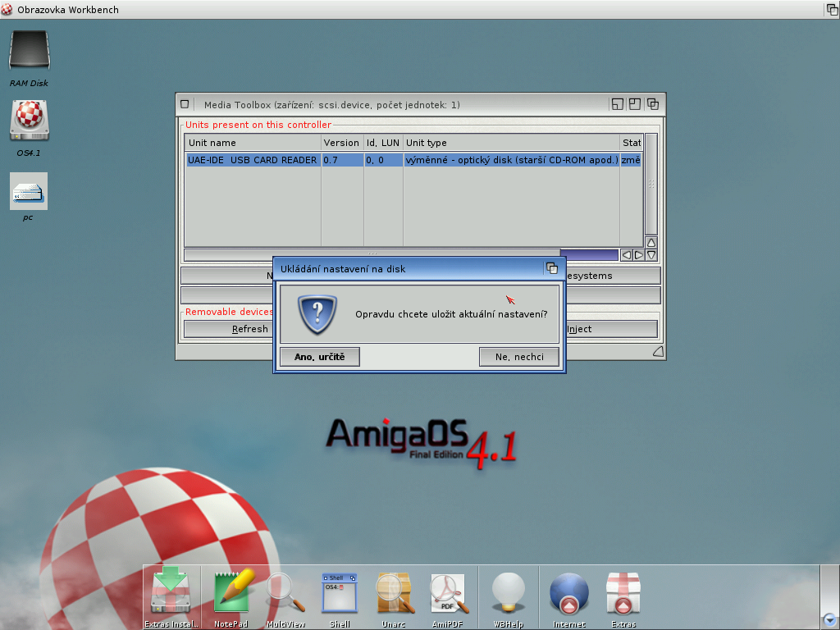Click the dock's round button at screen corner
Image resolution: width=840 pixels, height=630 pixels.
tap(829, 619)
